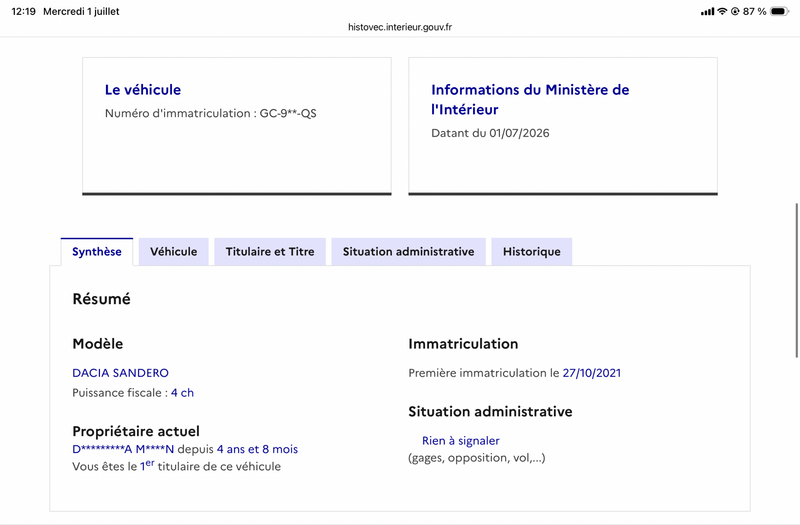800x525 pixels.
Task: Tap the 'Mercredi 1 juillet' date
Action: (x=81, y=11)
